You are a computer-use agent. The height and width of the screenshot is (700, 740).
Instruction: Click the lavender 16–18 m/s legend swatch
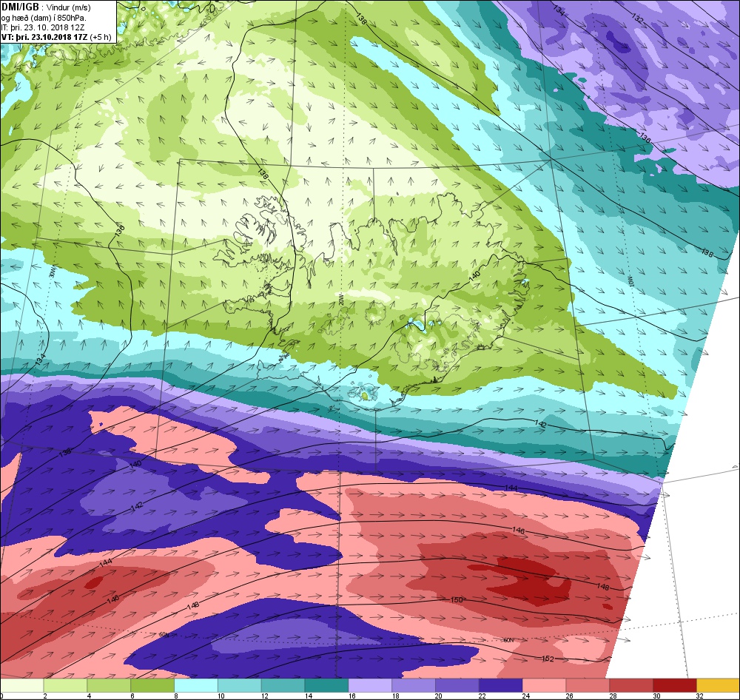(370, 685)
